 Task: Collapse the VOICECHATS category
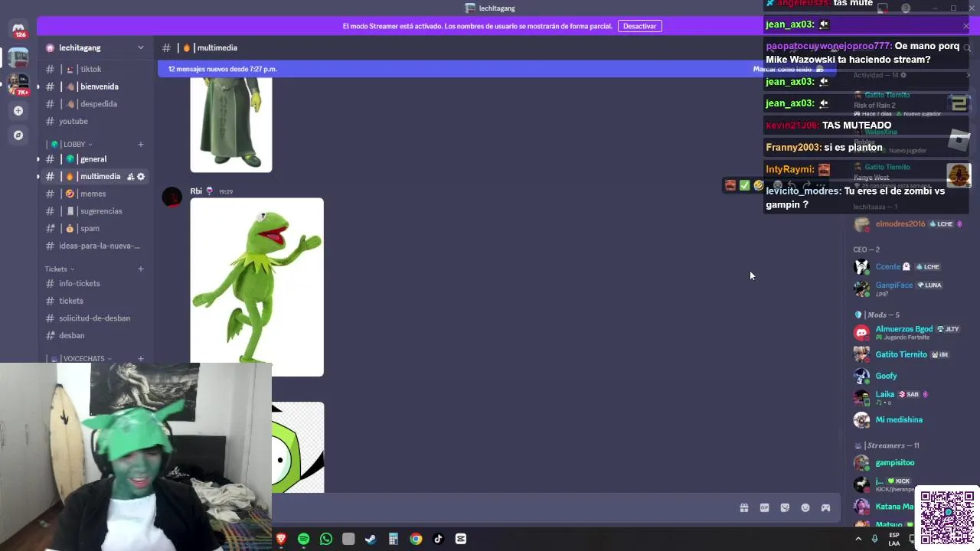pos(83,359)
